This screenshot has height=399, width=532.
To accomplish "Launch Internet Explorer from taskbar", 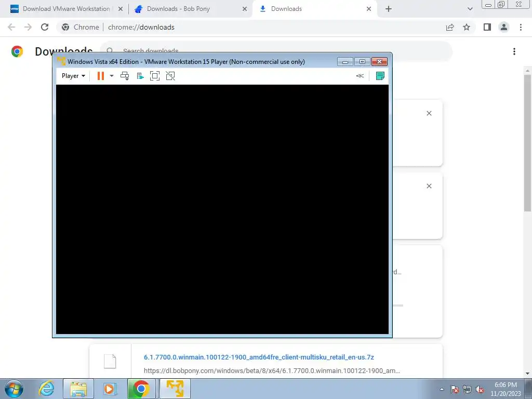I will coord(46,389).
